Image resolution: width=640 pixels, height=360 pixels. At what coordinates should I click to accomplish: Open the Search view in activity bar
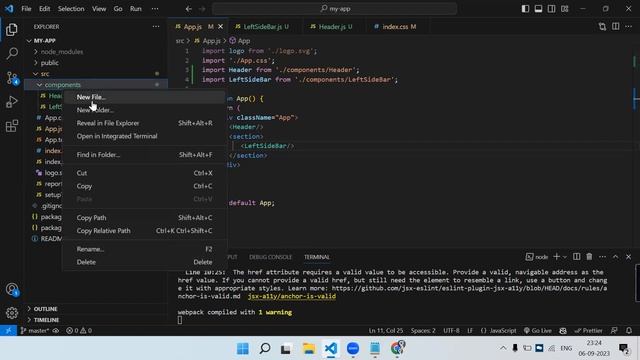[x=12, y=53]
